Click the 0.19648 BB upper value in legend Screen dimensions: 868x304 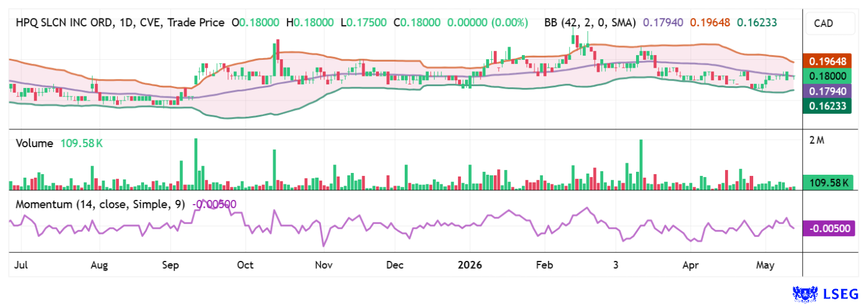[710, 23]
